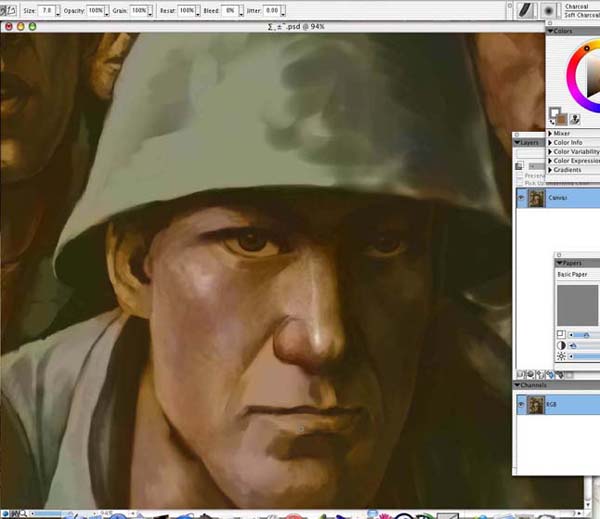Toggle Canvas layer eye visibility
This screenshot has width=600, height=519.
tap(521, 197)
